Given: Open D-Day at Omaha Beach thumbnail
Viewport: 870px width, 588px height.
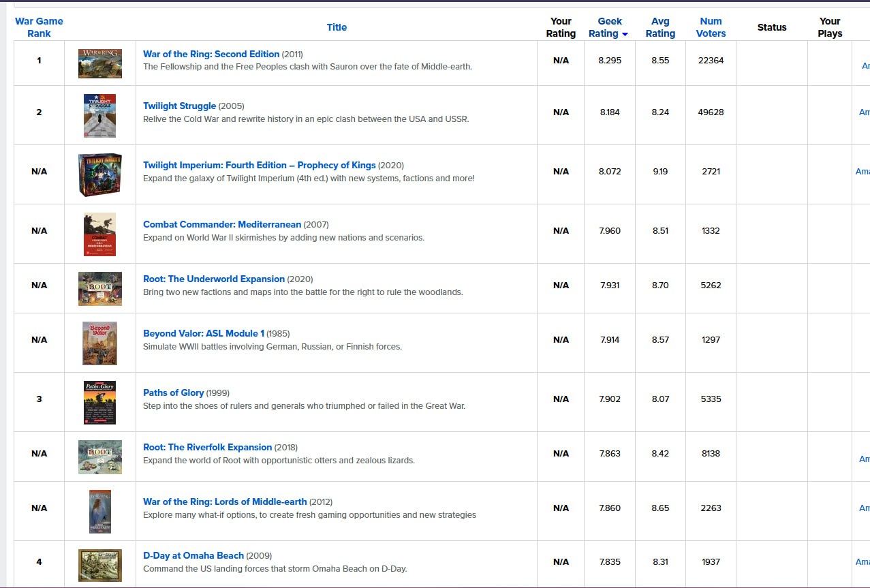Looking at the screenshot, I should (x=100, y=565).
